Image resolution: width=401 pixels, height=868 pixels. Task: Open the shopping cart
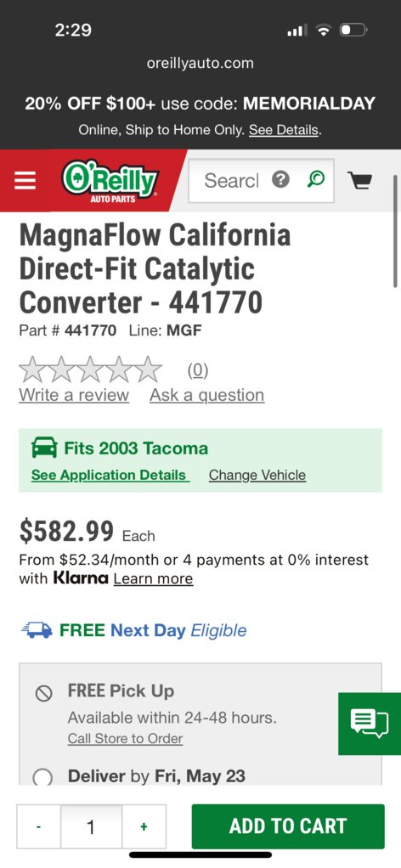359,180
